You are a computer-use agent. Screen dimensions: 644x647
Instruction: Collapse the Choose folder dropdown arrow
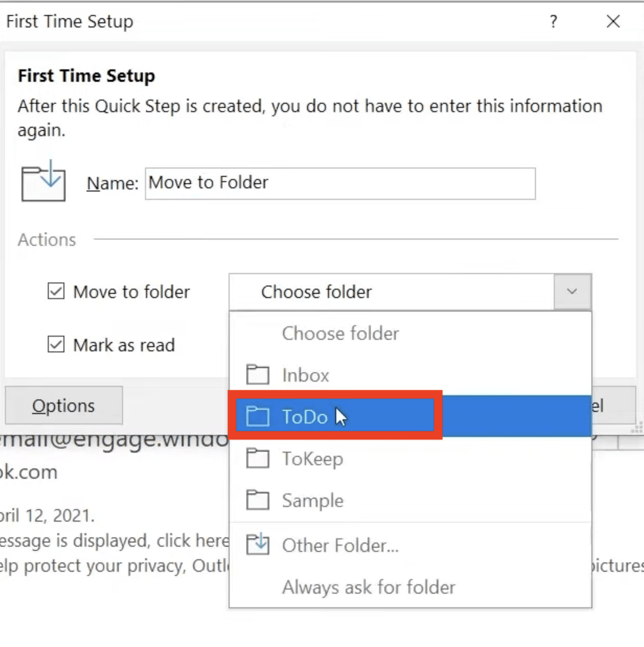[x=572, y=291]
